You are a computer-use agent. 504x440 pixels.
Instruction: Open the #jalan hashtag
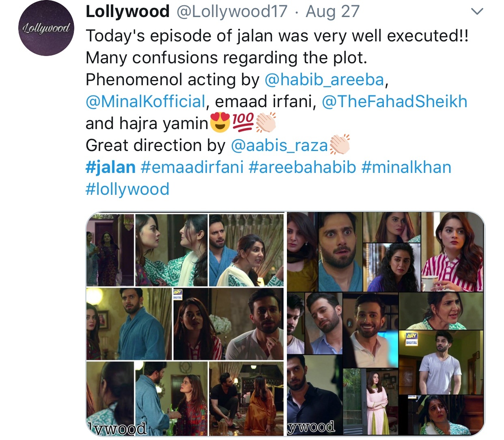tap(110, 167)
